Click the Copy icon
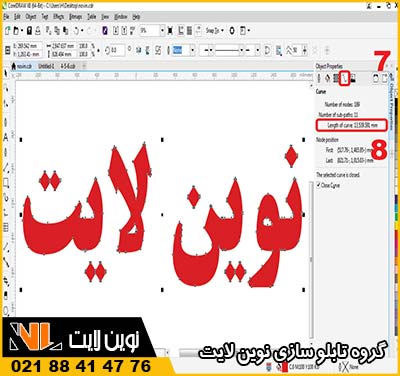 [57, 31]
